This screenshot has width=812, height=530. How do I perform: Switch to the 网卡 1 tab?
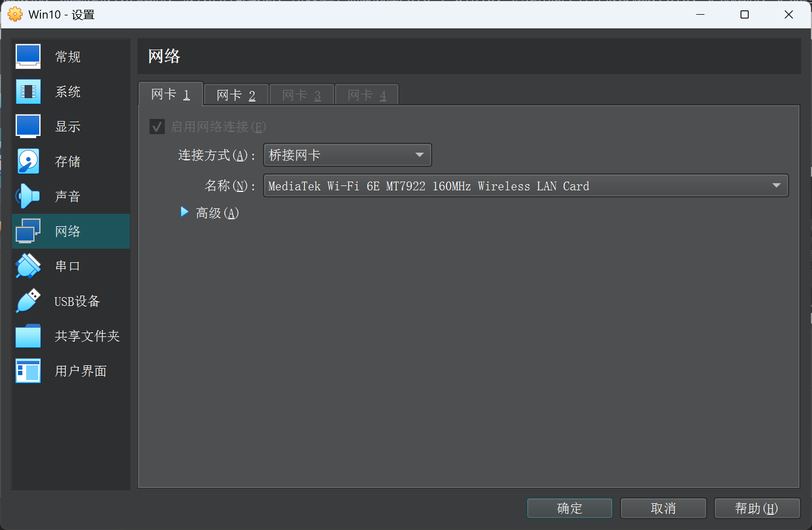point(170,94)
